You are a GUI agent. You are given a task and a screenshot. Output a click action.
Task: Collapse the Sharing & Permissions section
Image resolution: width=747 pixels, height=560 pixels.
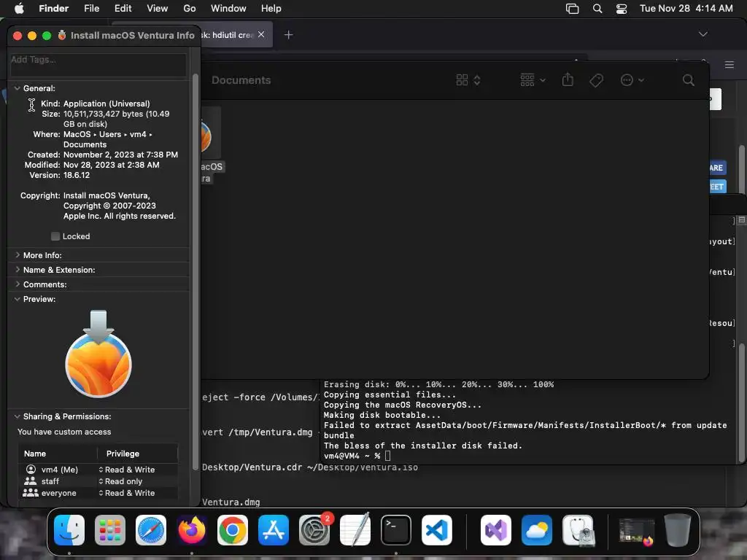[x=18, y=416]
